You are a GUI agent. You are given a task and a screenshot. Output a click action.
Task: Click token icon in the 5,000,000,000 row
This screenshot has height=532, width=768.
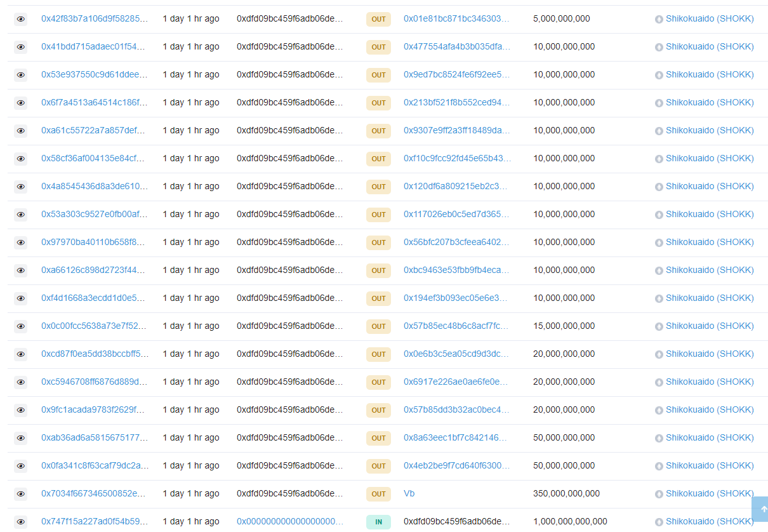pyautogui.click(x=659, y=19)
